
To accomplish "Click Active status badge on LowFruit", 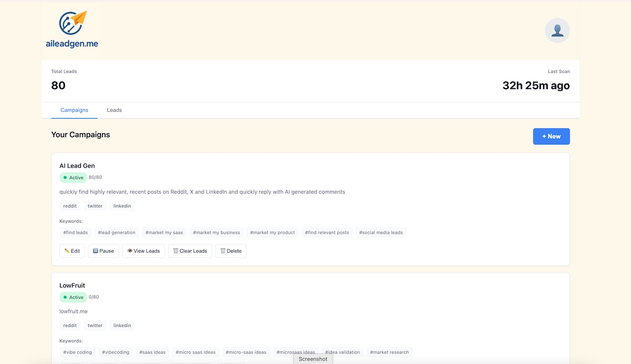I will [x=73, y=297].
